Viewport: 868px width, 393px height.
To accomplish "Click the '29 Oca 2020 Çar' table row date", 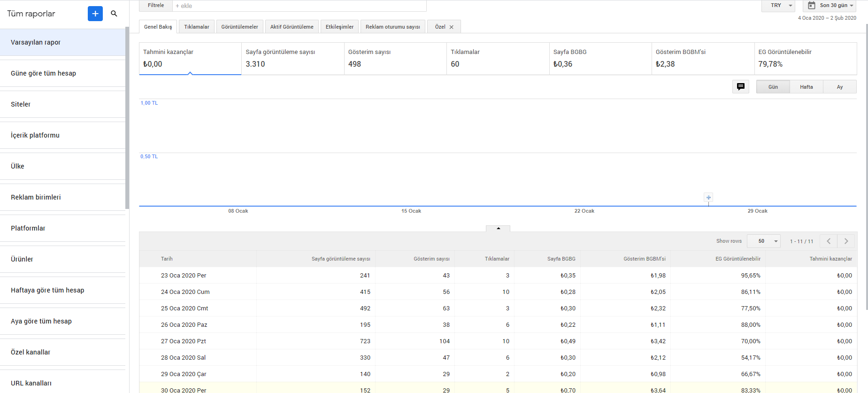I will (x=184, y=374).
